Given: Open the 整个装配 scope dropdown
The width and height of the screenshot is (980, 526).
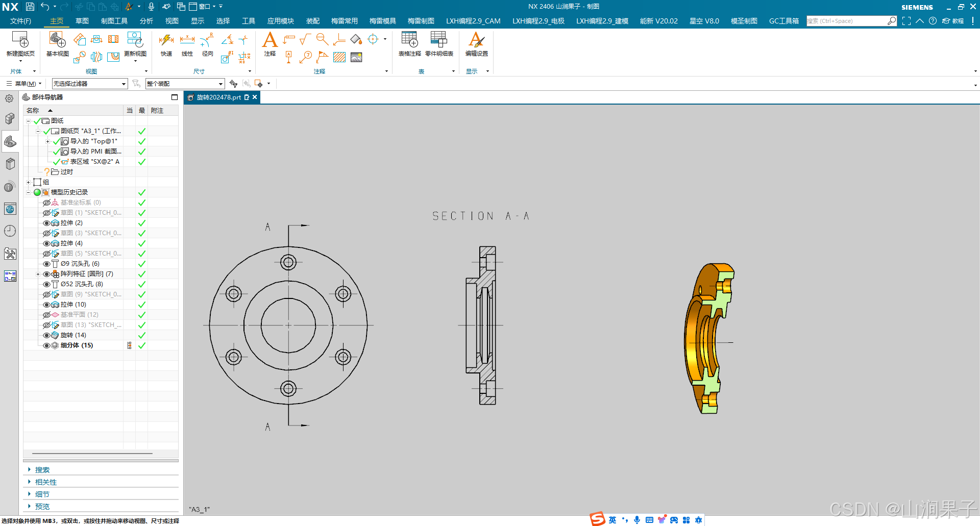Looking at the screenshot, I should tap(185, 84).
